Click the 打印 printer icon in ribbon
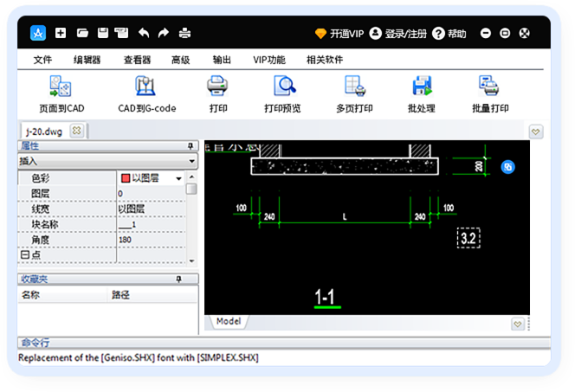The image size is (575, 392). tap(217, 86)
